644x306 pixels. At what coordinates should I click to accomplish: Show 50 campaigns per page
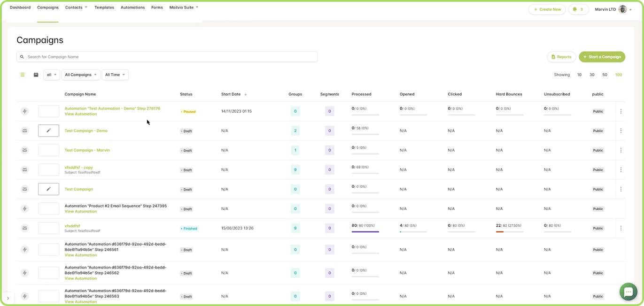point(605,75)
